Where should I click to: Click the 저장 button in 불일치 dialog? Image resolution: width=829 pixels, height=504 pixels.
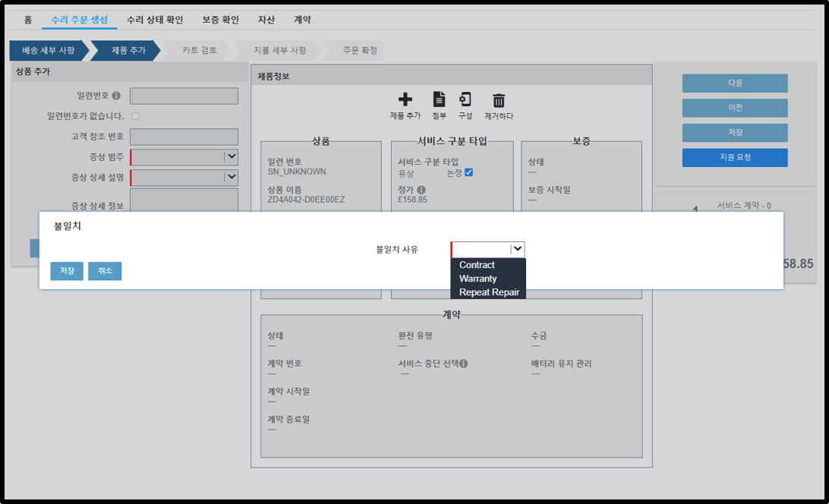point(67,271)
